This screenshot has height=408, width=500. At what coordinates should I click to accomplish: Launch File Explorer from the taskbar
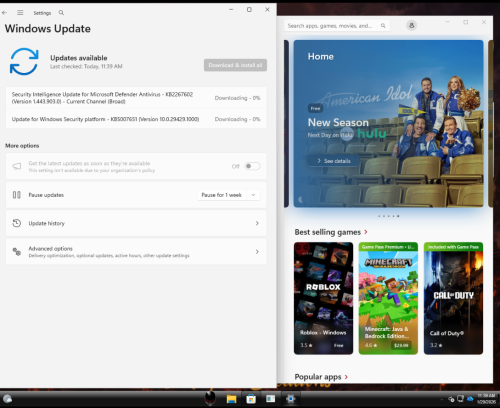click(231, 399)
